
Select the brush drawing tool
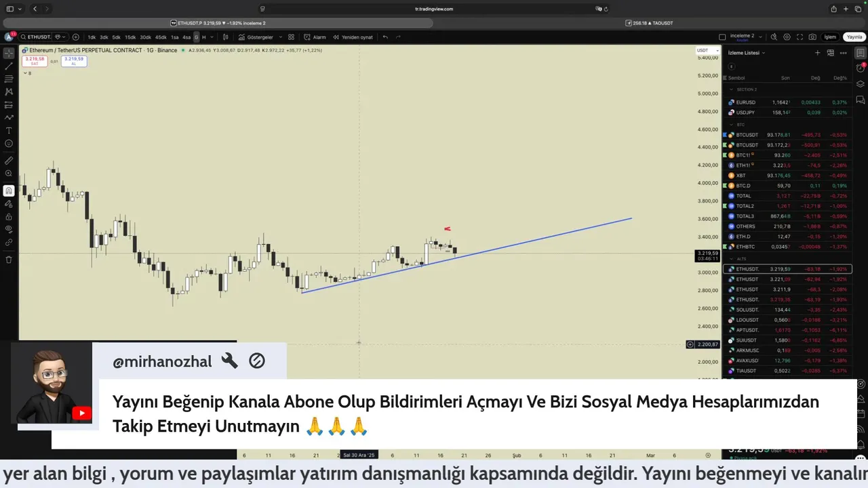tap(9, 117)
